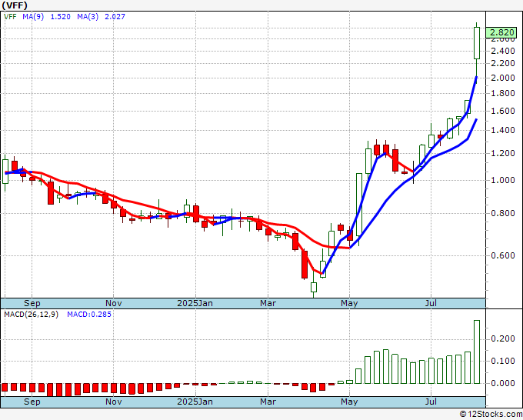Click 2025Jan on the price chart time axis
The height and width of the screenshot is (420, 523).
195,303
